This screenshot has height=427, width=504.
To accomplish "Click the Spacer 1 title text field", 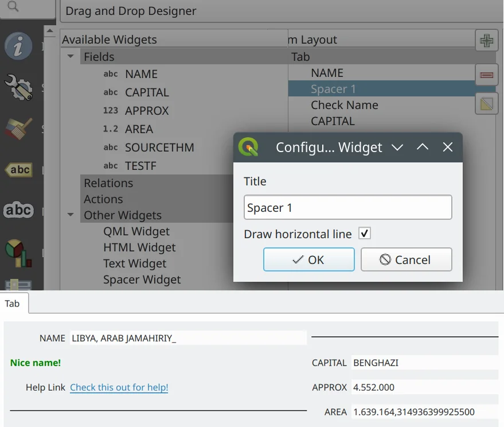I will pos(347,208).
